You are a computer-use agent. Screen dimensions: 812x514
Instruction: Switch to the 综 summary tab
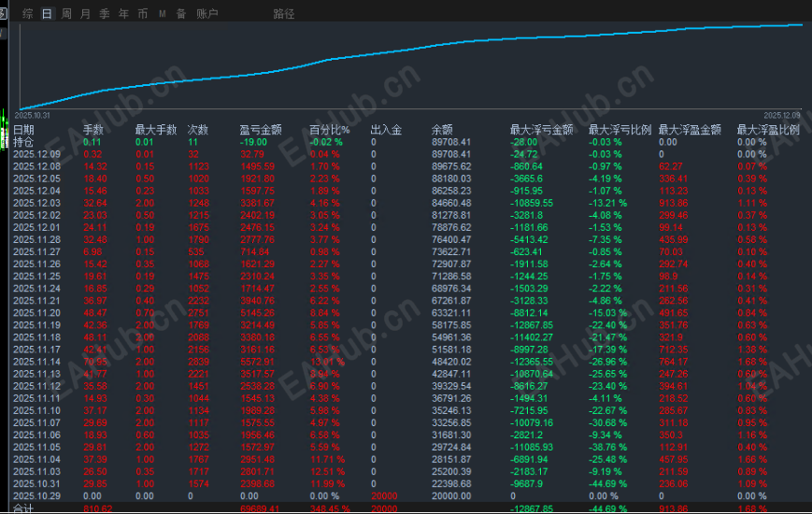pyautogui.click(x=28, y=14)
